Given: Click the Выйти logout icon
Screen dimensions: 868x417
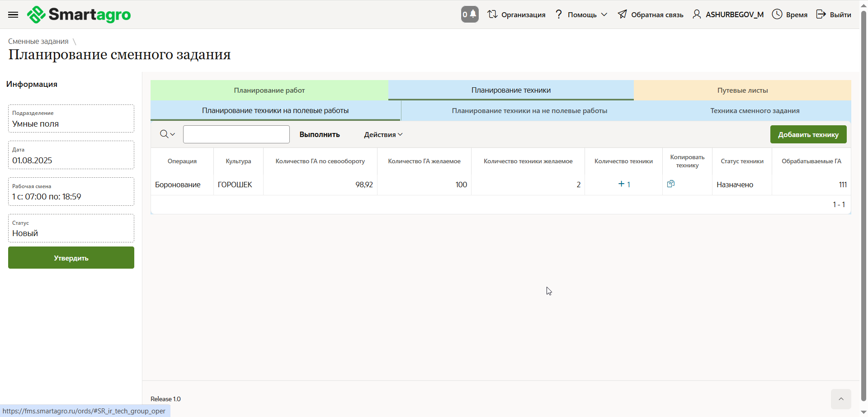Looking at the screenshot, I should click(x=821, y=14).
